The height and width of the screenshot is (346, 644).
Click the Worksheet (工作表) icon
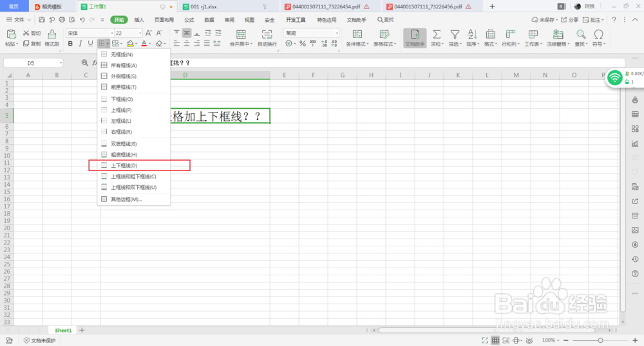point(533,35)
